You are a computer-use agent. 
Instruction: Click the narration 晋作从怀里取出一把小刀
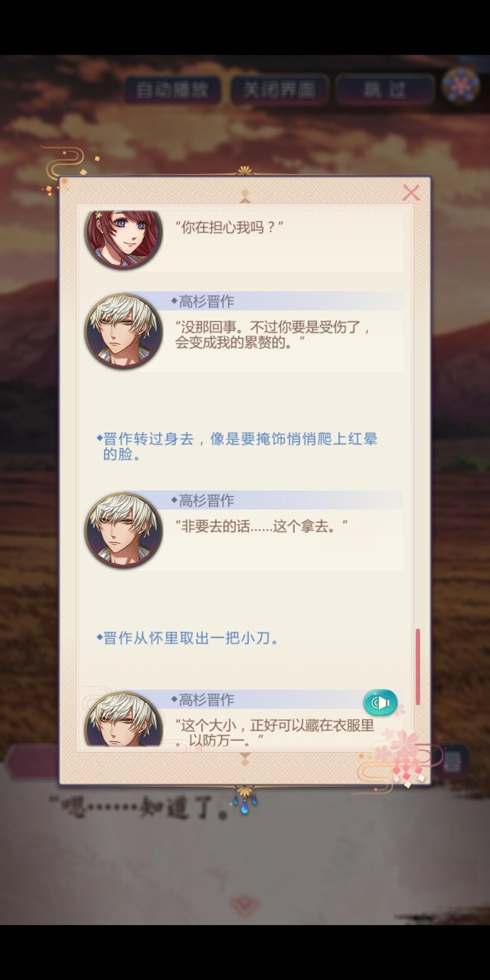pyautogui.click(x=187, y=638)
